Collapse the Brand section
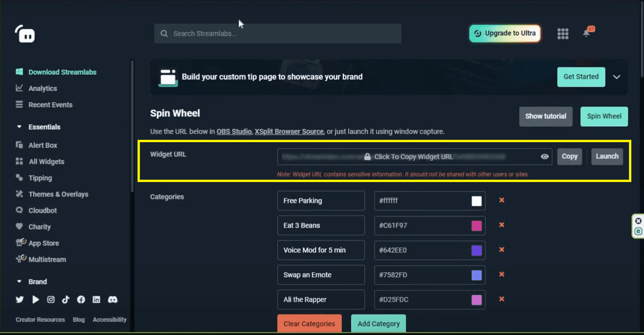Viewport: 644px width, 335px height. [x=19, y=282]
